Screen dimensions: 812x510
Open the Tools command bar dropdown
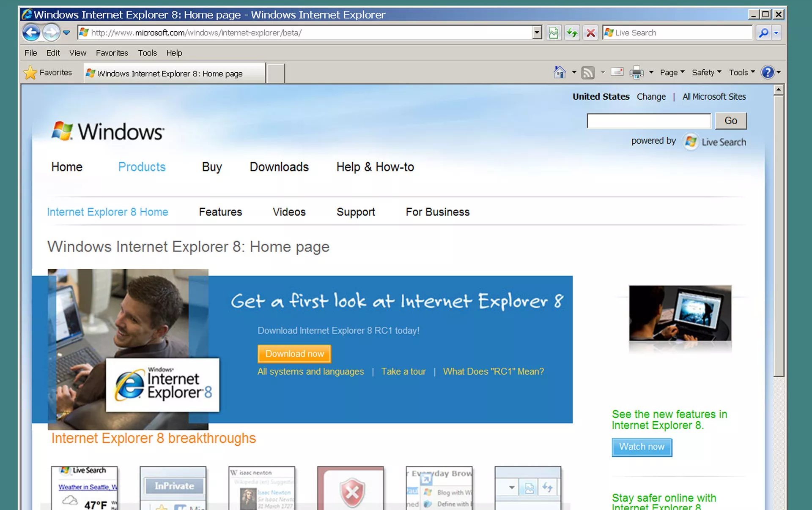tap(741, 72)
